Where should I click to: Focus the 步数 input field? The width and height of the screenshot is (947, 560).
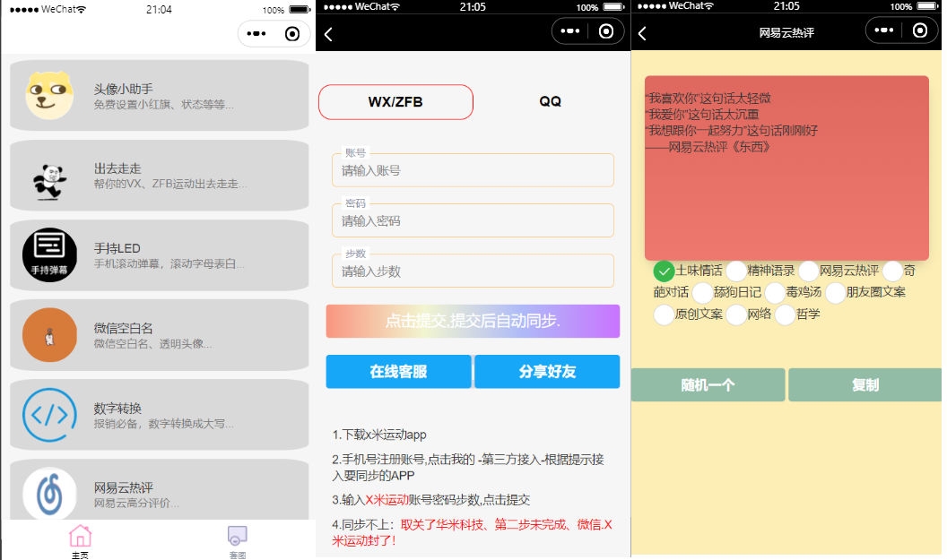[473, 271]
